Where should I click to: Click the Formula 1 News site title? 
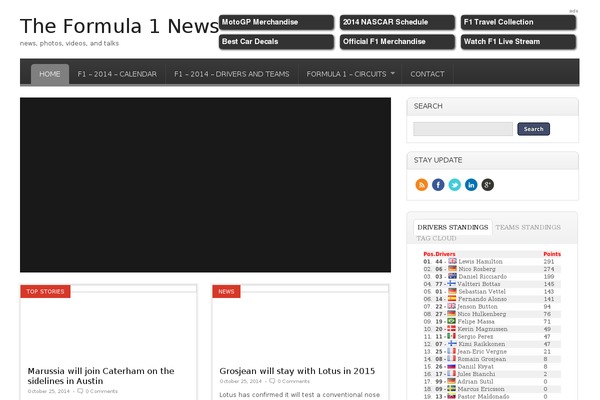click(119, 26)
